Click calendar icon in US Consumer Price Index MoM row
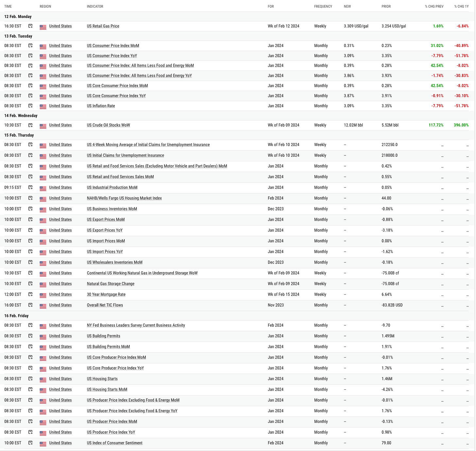 pyautogui.click(x=30, y=46)
